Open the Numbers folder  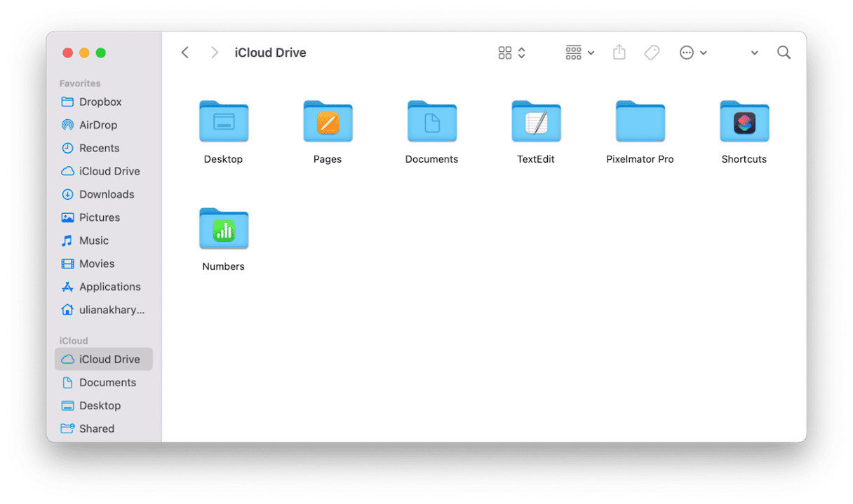(x=223, y=229)
